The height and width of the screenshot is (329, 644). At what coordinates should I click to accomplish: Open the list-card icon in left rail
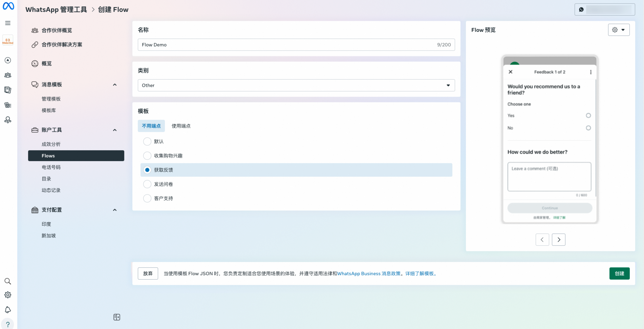click(8, 105)
